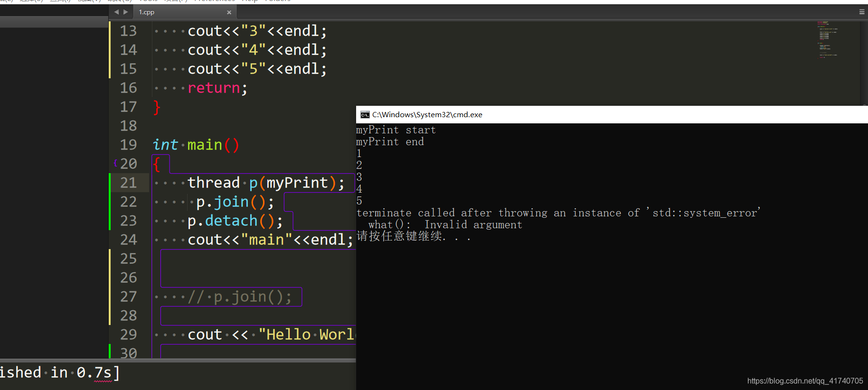The width and height of the screenshot is (868, 390).
Task: Click output number 1 in cmd window
Action: pos(359,153)
